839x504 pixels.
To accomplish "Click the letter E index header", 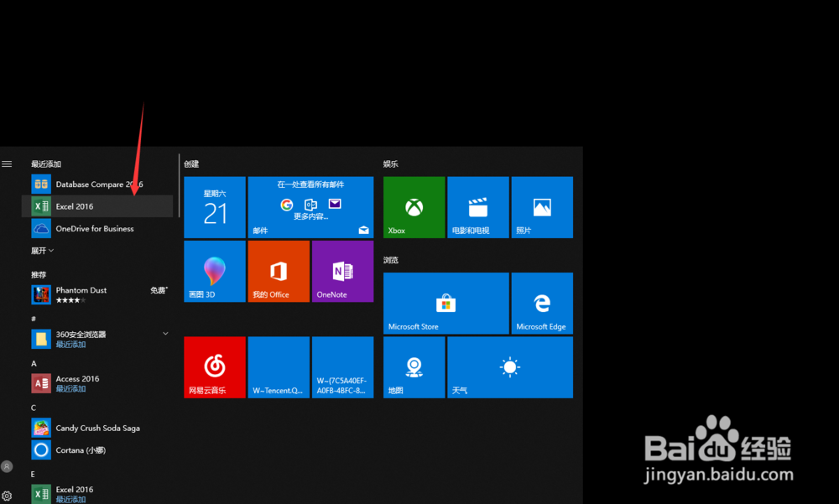I will coord(33,474).
